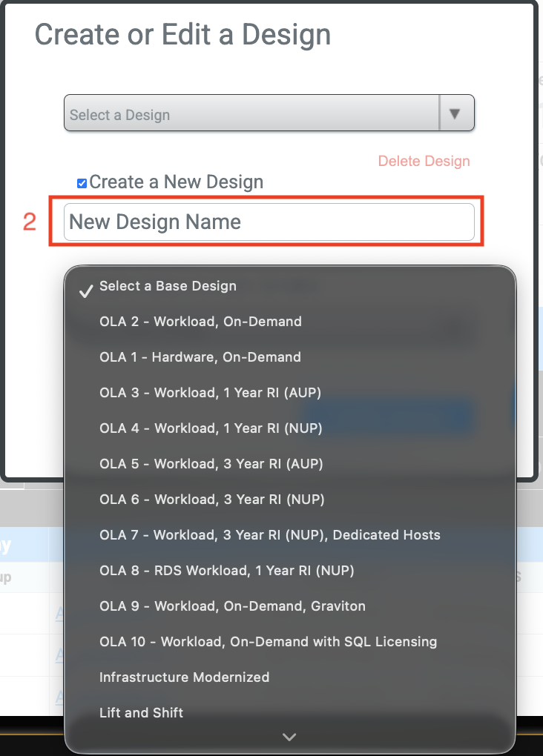Viewport: 543px width, 756px height.
Task: Click the Select a Design dropdown arrow
Action: point(455,114)
